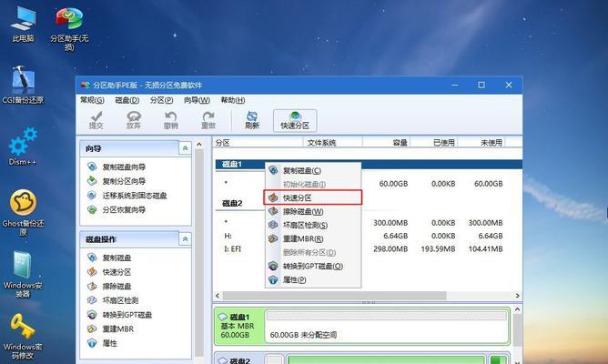Open 帮助(H) menu
Screen dimensions: 608x364
click(233, 100)
